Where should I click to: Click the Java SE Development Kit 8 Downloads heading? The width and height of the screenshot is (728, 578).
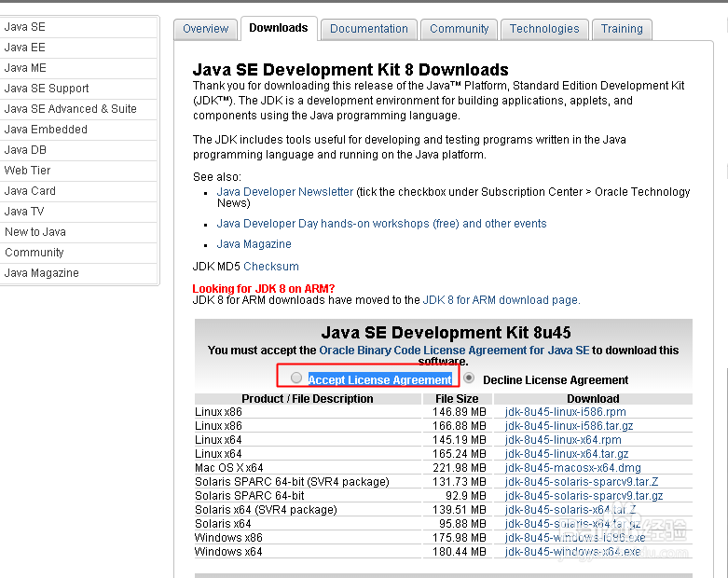[350, 70]
